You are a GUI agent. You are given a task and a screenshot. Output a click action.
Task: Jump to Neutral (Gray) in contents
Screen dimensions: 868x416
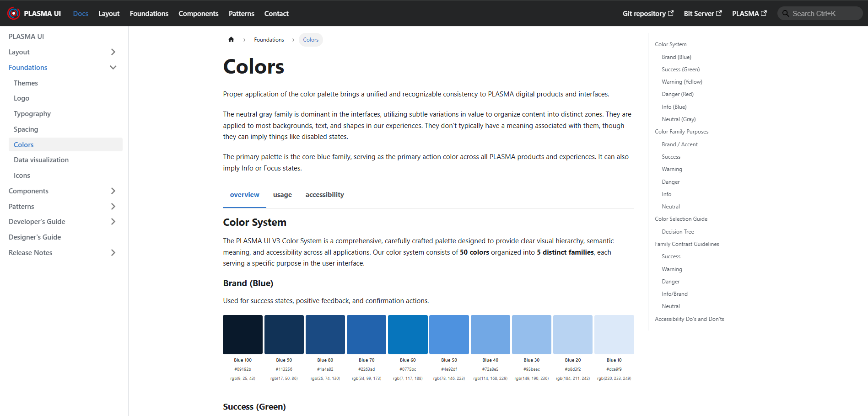pos(679,119)
